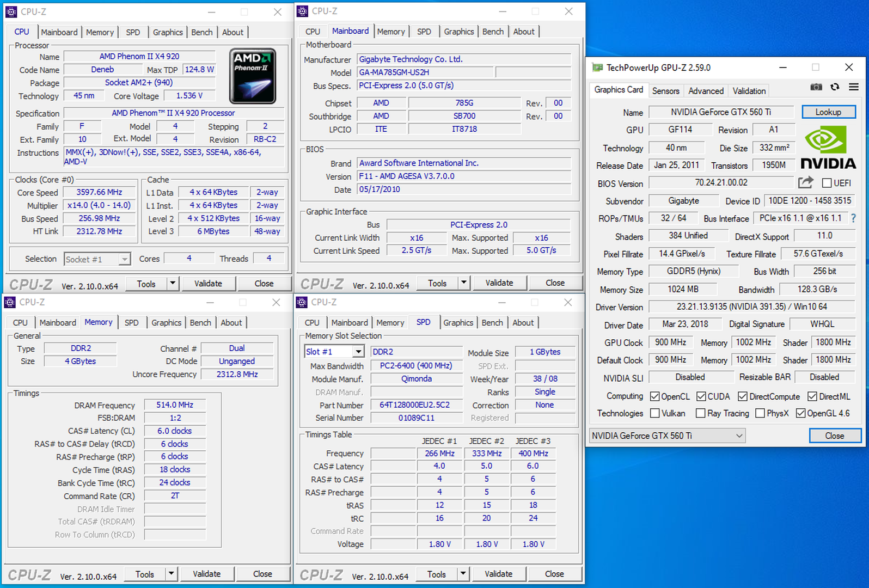869x588 pixels.
Task: Toggle the CUDA checkbox
Action: point(701,396)
